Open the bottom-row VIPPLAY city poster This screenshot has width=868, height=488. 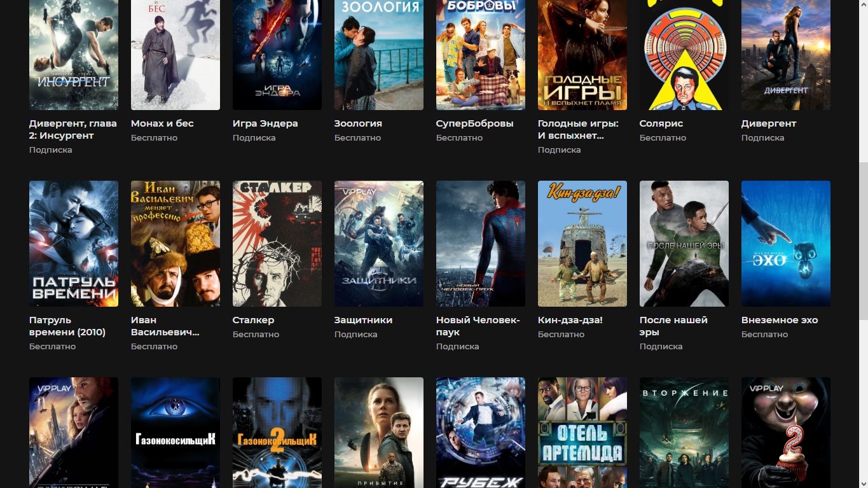[x=74, y=433]
